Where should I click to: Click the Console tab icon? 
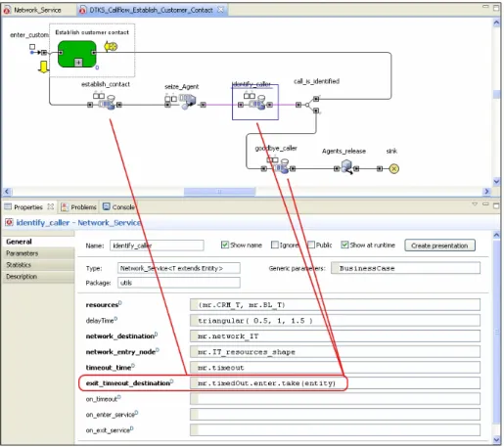point(107,206)
